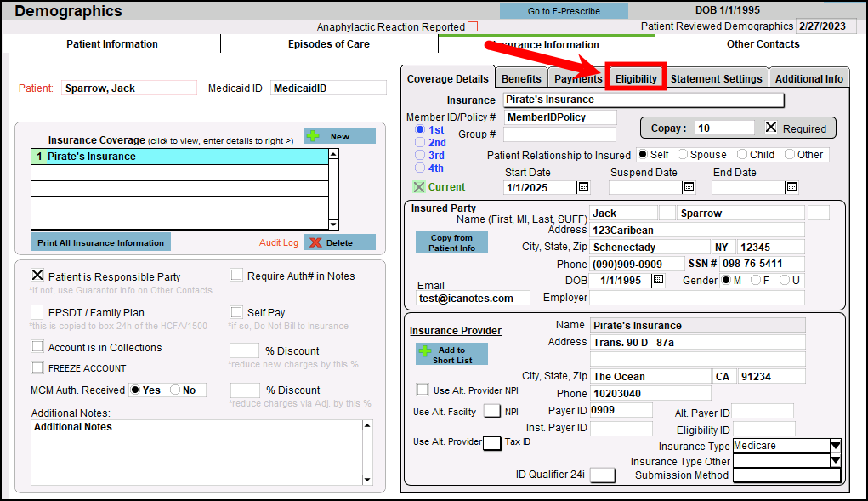
Task: Delete the selected insurance coverage
Action: 339,242
